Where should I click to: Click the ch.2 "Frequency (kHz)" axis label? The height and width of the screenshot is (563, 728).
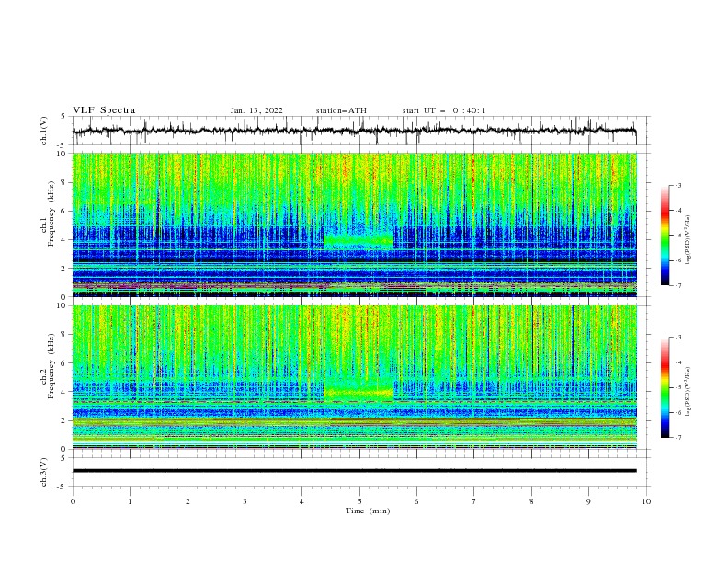(51, 365)
